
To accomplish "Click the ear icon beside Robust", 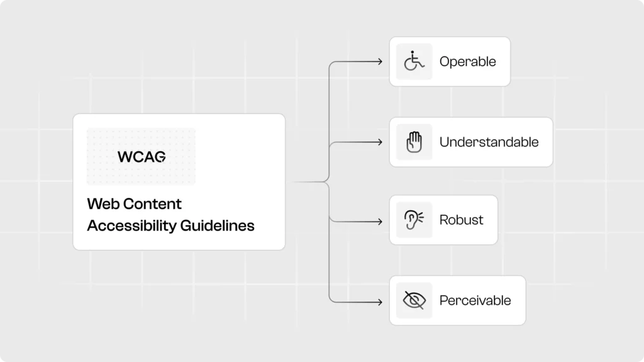I will 414,220.
